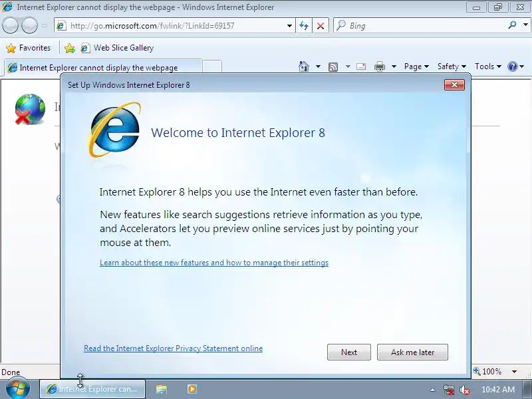Image resolution: width=532 pixels, height=399 pixels.
Task: Open the Favorites center star button
Action: coord(29,48)
